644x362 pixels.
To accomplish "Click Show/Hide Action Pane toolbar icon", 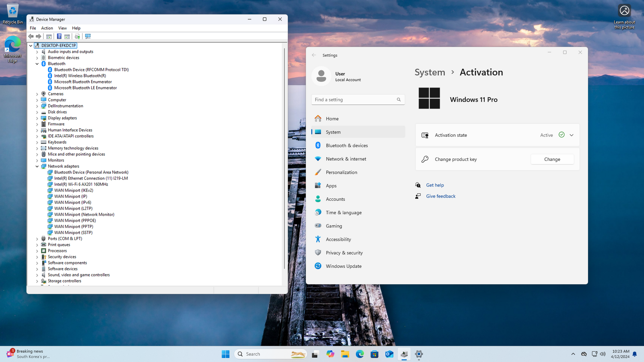I will click(x=67, y=36).
